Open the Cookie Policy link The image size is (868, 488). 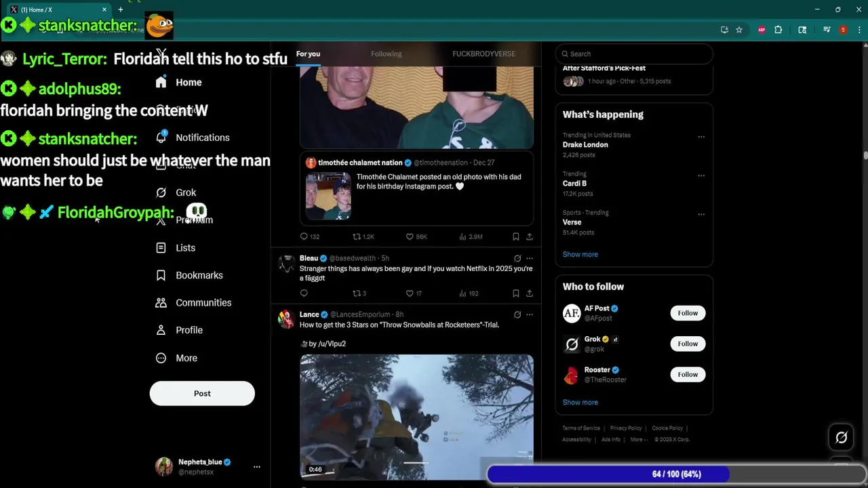(x=667, y=428)
